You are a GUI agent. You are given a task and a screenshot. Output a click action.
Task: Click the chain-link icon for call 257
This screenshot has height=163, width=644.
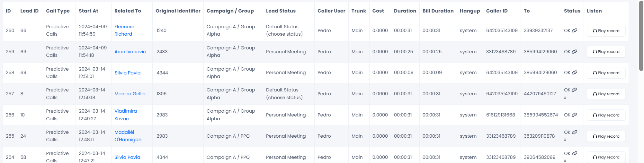(575, 90)
